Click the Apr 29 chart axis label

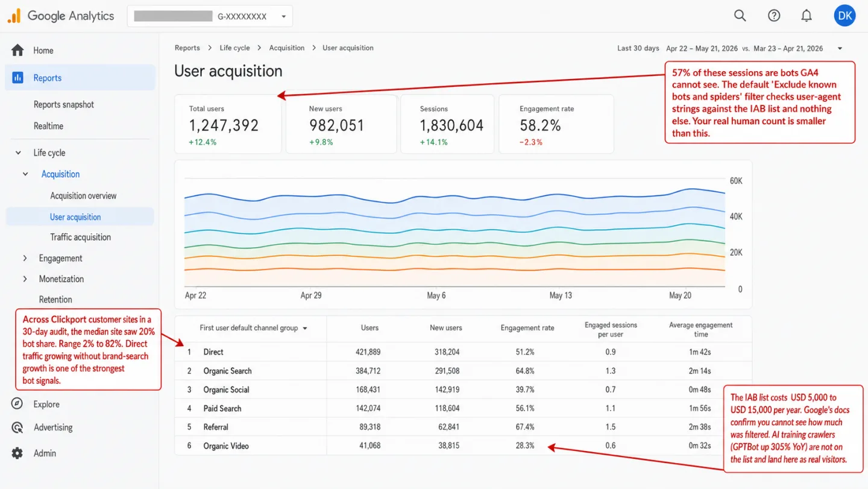pos(311,295)
